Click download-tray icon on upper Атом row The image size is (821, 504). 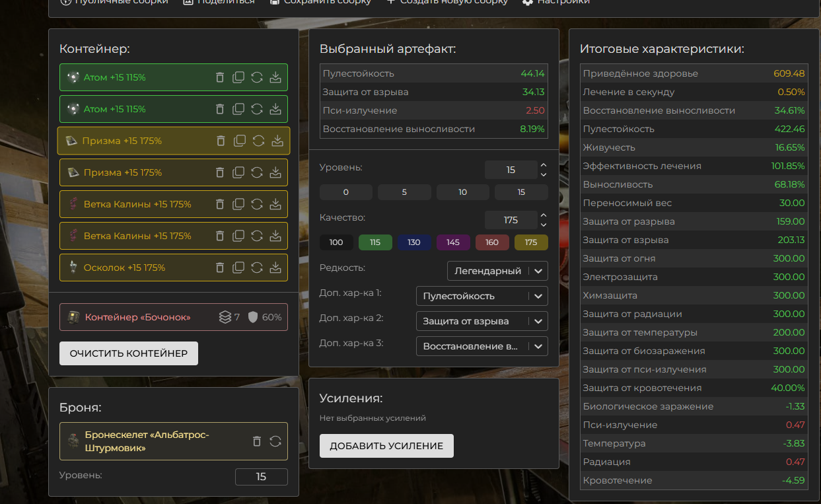coord(275,77)
